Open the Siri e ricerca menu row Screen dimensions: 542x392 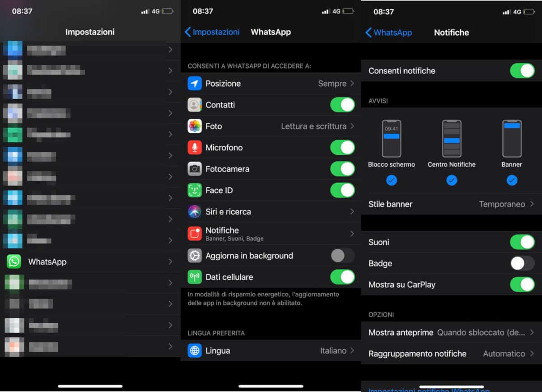click(271, 211)
